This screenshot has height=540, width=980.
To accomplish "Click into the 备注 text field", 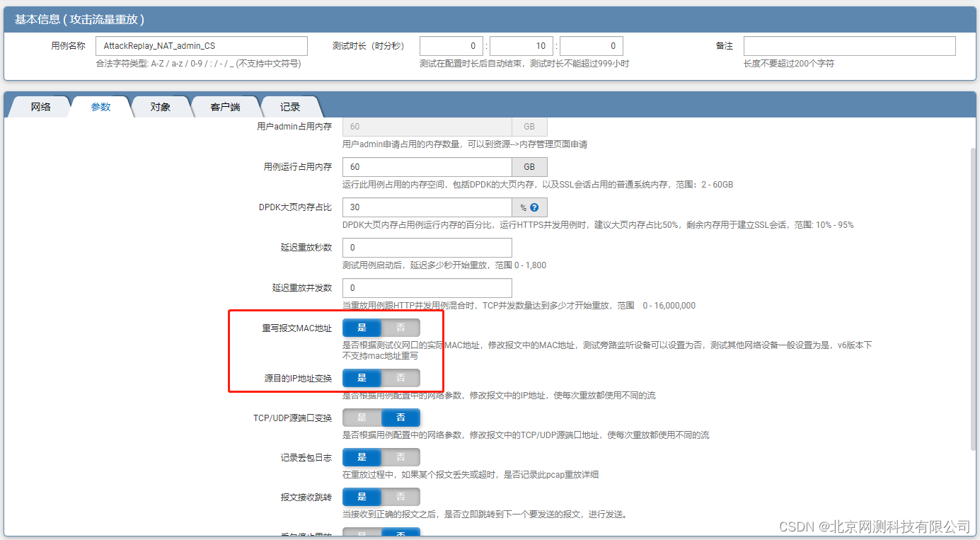I will 849,46.
